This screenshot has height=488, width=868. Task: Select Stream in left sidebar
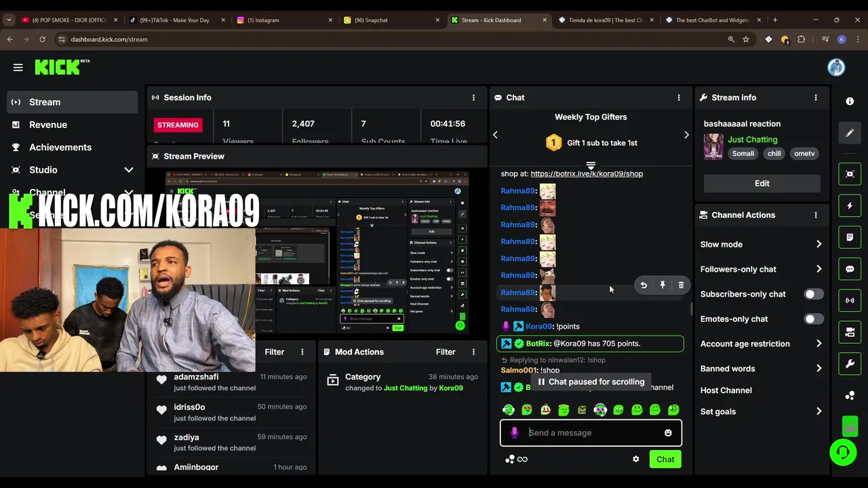point(73,102)
